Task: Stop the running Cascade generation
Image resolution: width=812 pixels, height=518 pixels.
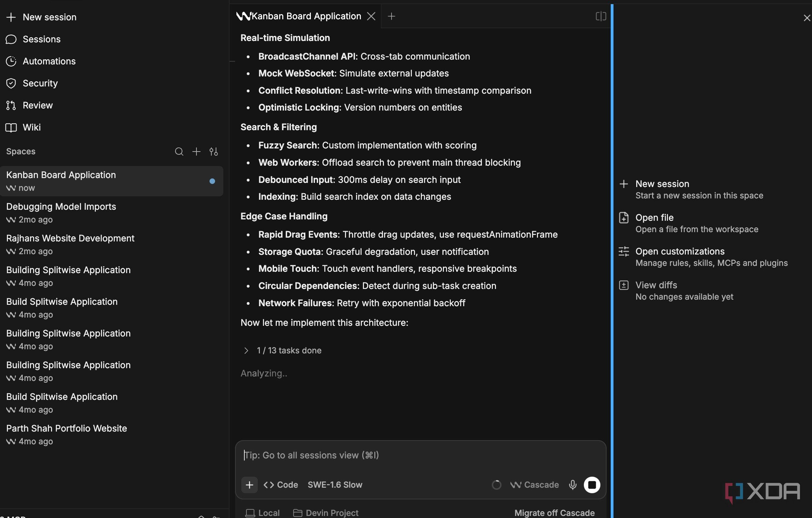Action: coord(592,485)
